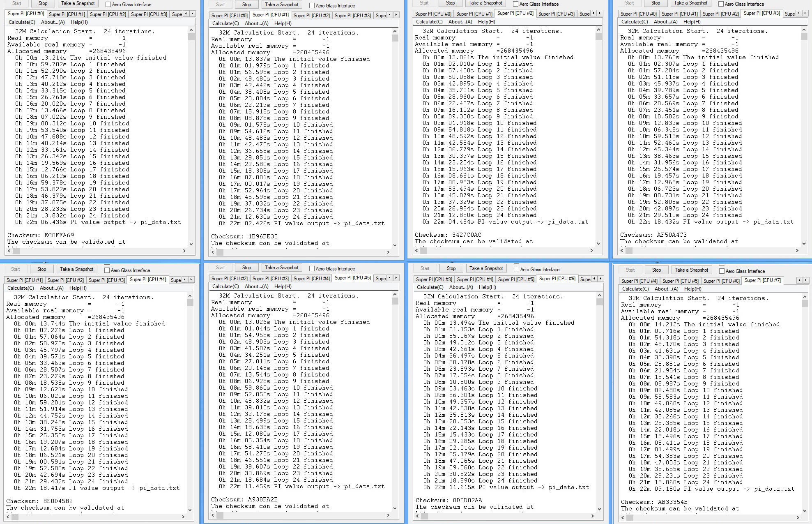This screenshot has width=812, height=524.
Task: Click tab scroll-right arrow in checksum AB33354B window
Action: [806, 280]
